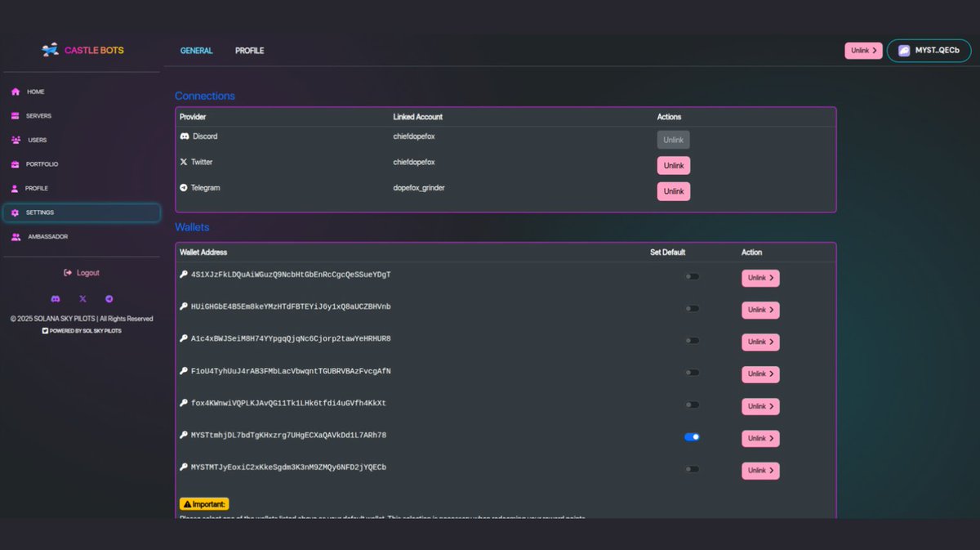Click key icon beside wallet HUiGHGbE
This screenshot has height=550, width=980.
tap(184, 306)
